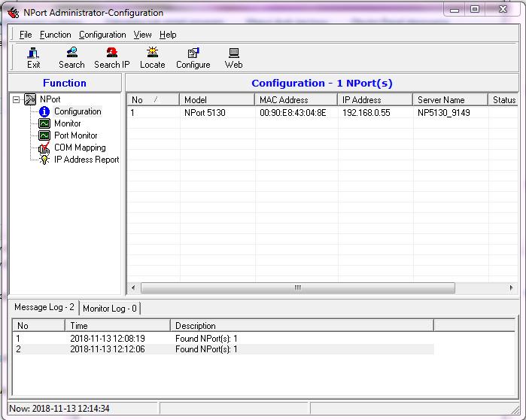Select Configuration in the function tree
This screenshot has width=526, height=420.
point(78,111)
